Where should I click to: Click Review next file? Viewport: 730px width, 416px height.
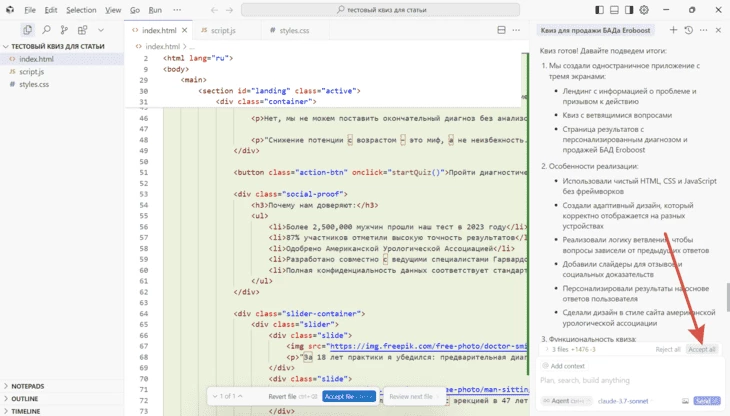click(x=413, y=396)
